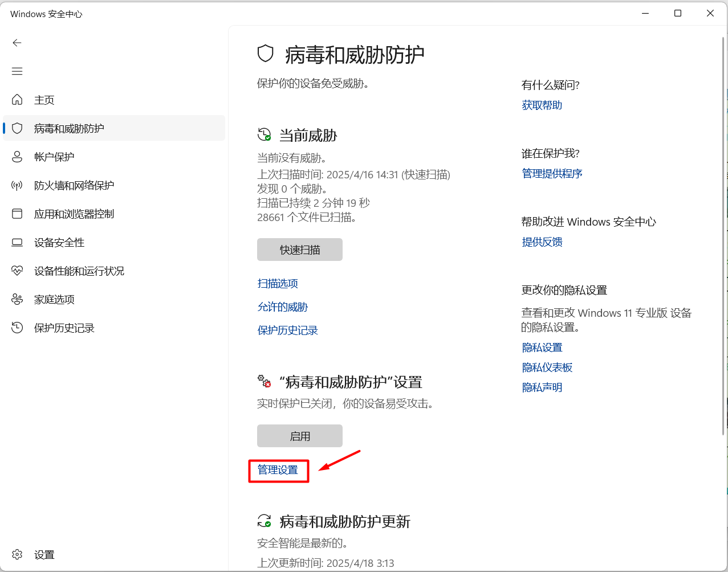
Task: Click the family icon for 家庭选项
Action: [17, 299]
